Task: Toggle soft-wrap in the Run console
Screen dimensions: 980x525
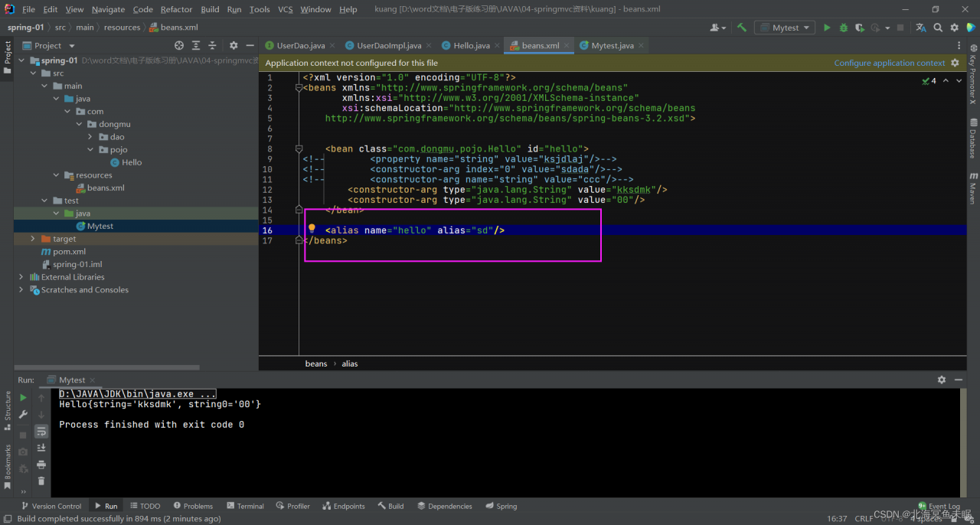Action: click(41, 431)
